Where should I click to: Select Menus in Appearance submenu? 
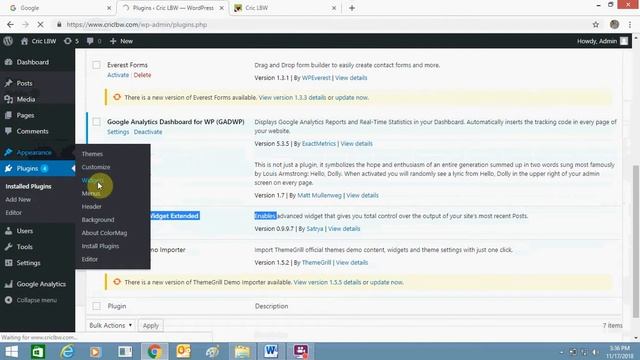(x=91, y=193)
